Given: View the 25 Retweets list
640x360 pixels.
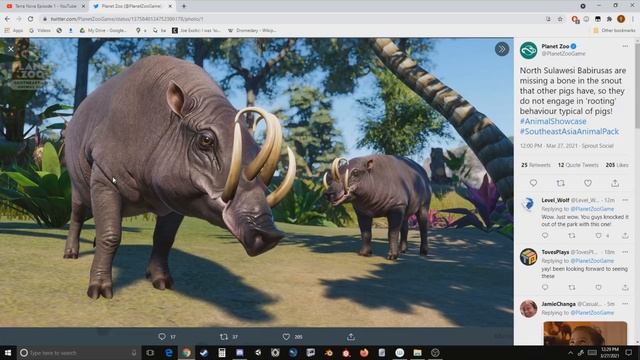Looking at the screenshot, I should (536, 165).
